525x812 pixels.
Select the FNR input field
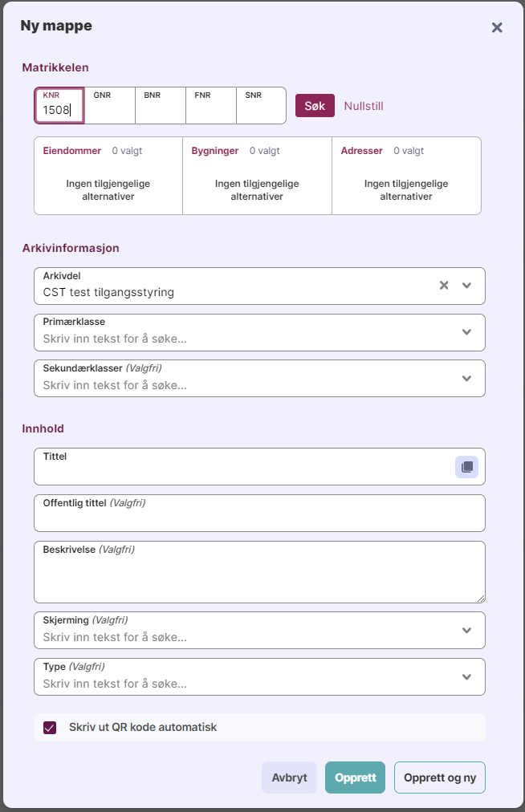(x=211, y=110)
